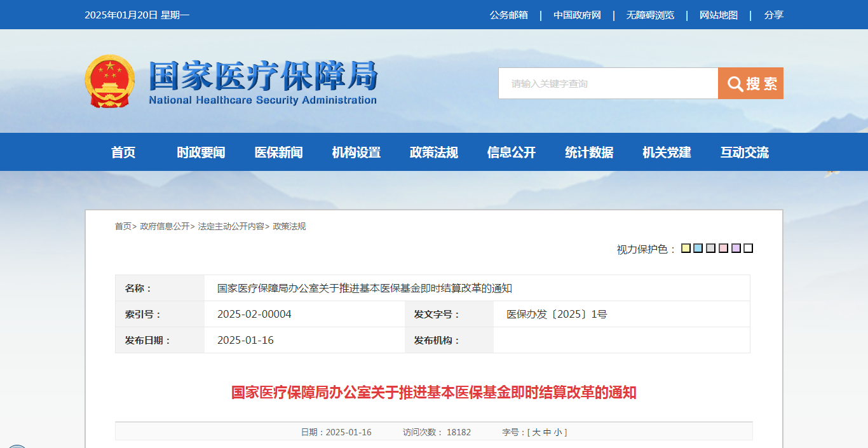
Task: Select white eye-protection color swatch
Action: pyautogui.click(x=748, y=248)
